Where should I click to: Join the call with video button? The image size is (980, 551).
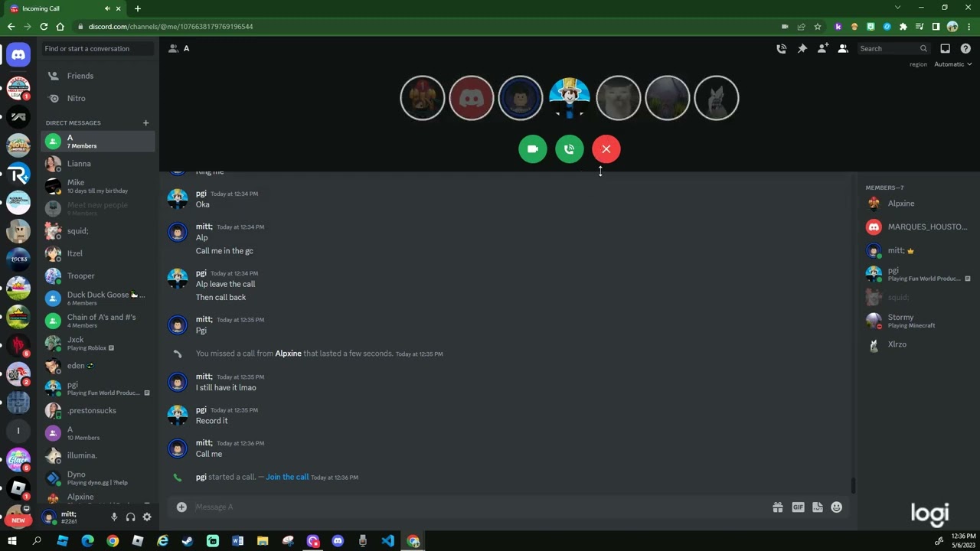click(533, 149)
